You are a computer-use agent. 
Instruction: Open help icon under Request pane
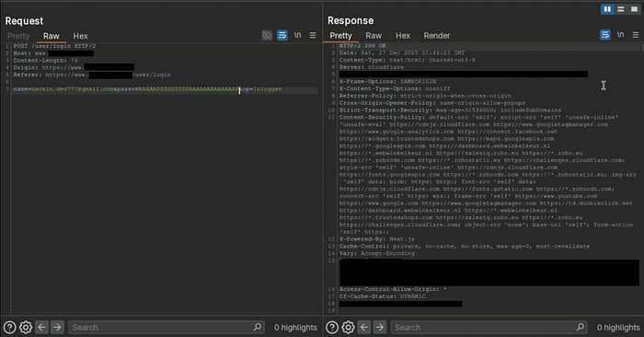(x=9, y=328)
